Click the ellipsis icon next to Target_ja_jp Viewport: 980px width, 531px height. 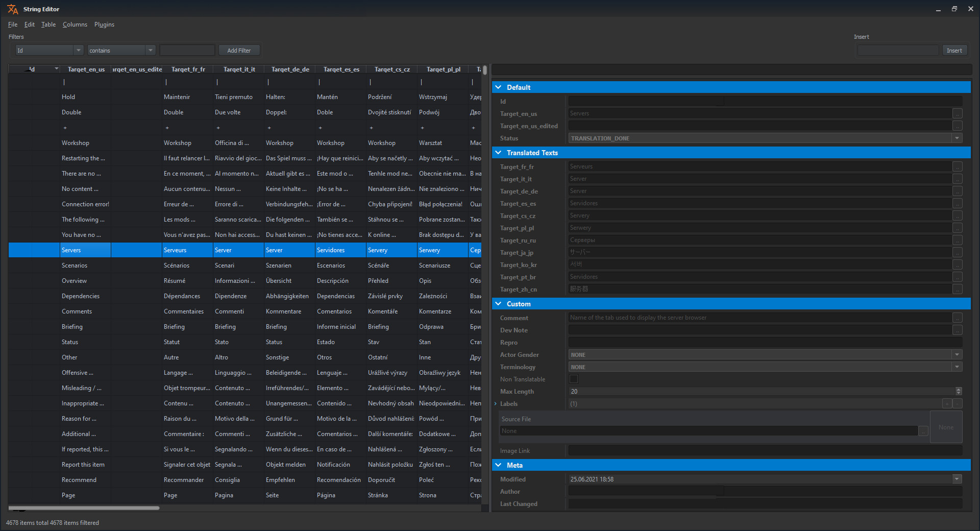[x=957, y=252]
